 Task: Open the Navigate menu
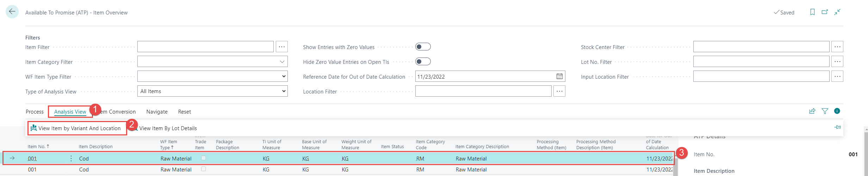point(157,112)
